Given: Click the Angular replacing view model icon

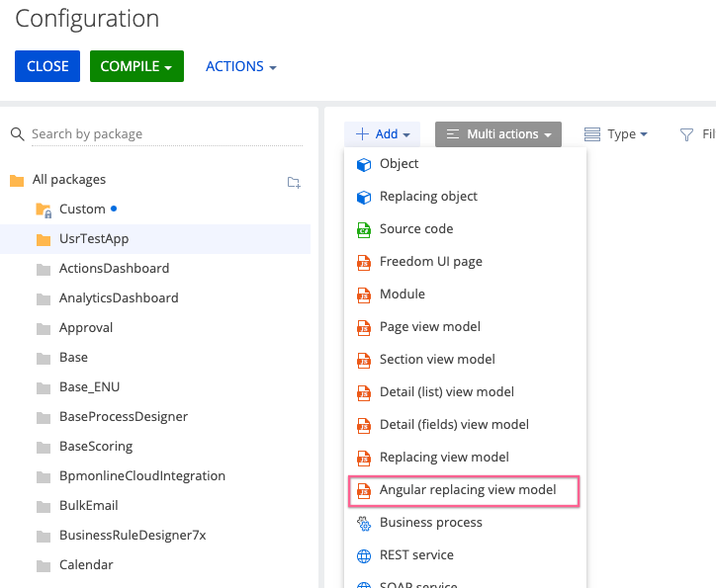Looking at the screenshot, I should [364, 491].
